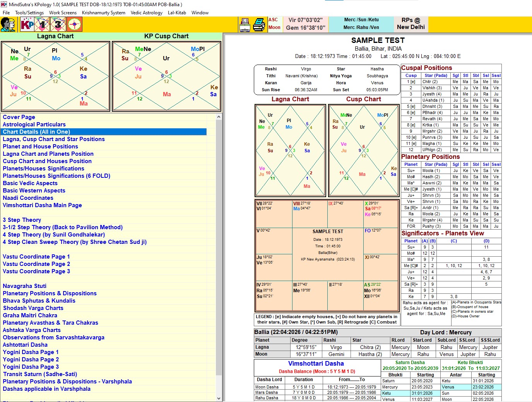Open Basic Western Aspects
The width and height of the screenshot is (532, 402).
(x=34, y=191)
